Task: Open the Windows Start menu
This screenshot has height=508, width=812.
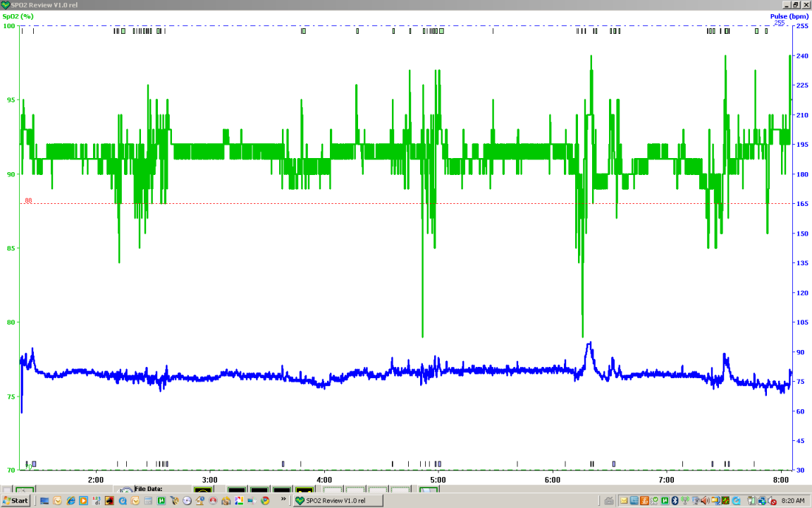Action: 16,500
